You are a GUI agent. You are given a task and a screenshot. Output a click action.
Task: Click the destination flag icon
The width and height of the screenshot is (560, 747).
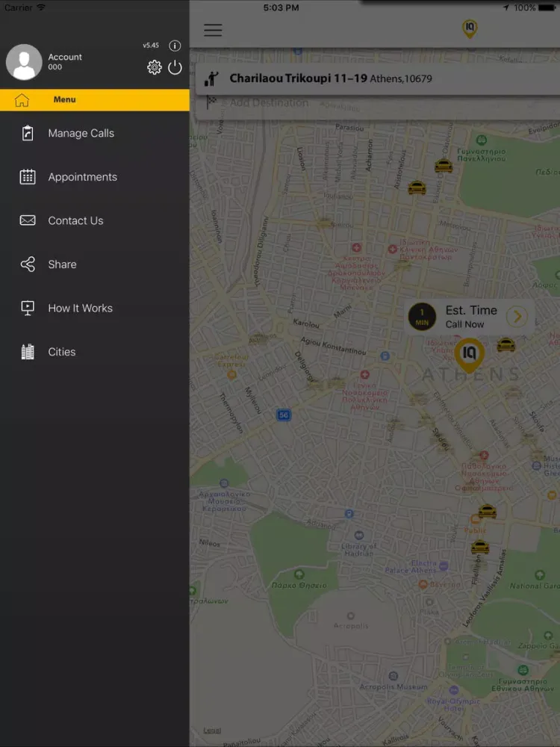[x=211, y=102]
